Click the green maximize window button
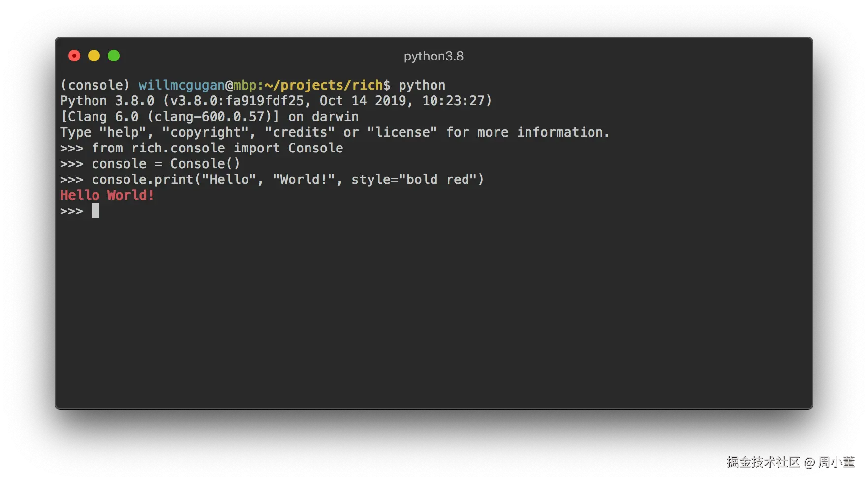This screenshot has width=868, height=482. pyautogui.click(x=114, y=56)
